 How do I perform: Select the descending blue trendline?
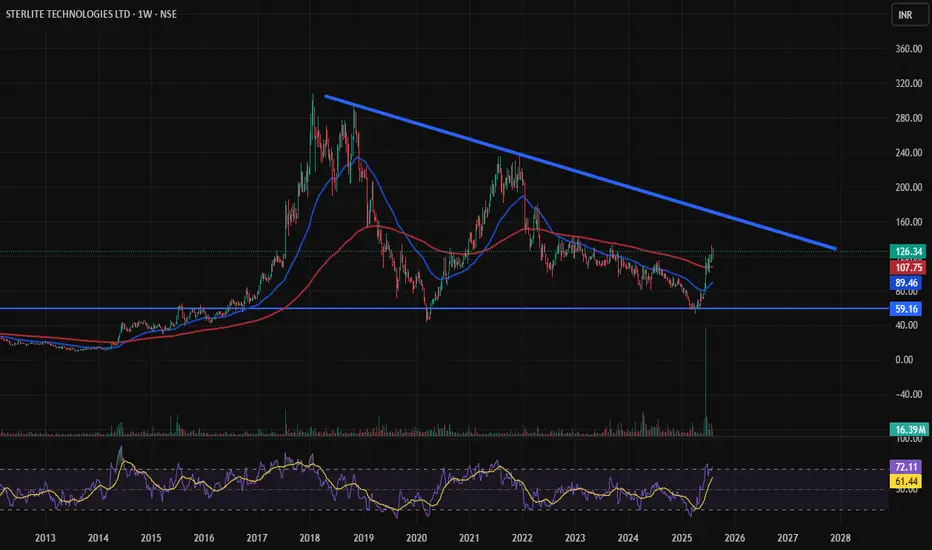(x=580, y=172)
